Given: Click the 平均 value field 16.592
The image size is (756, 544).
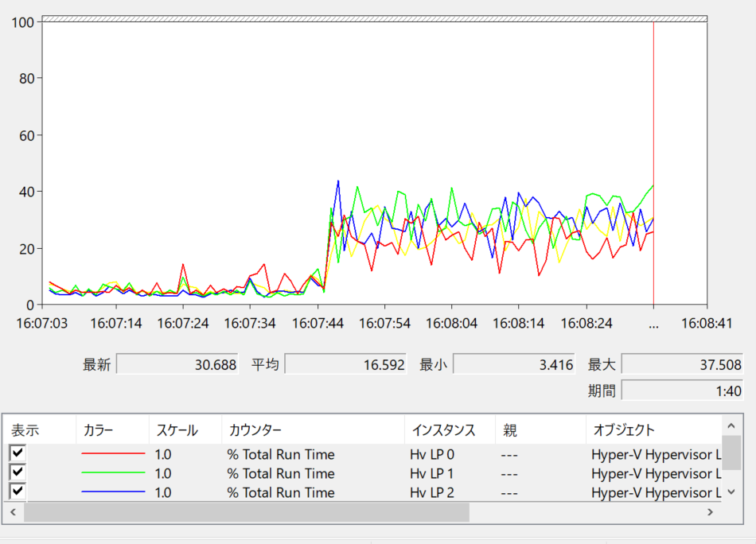Looking at the screenshot, I should point(345,364).
